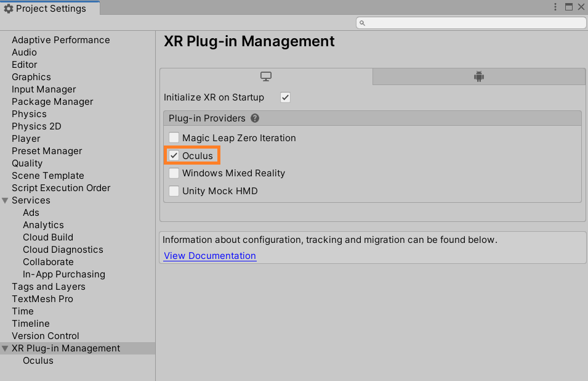
Task: Open Editor settings
Action: 25,65
